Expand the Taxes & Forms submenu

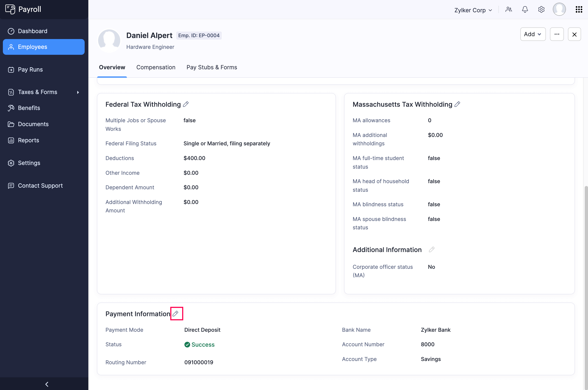(x=38, y=92)
